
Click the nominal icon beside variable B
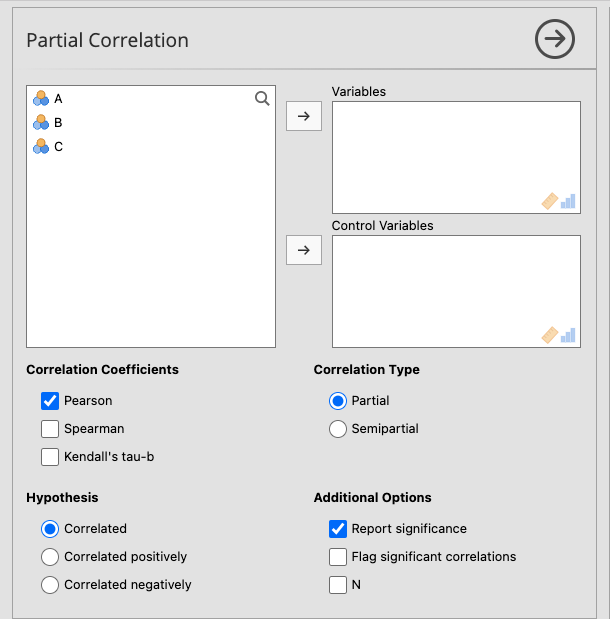coord(41,122)
